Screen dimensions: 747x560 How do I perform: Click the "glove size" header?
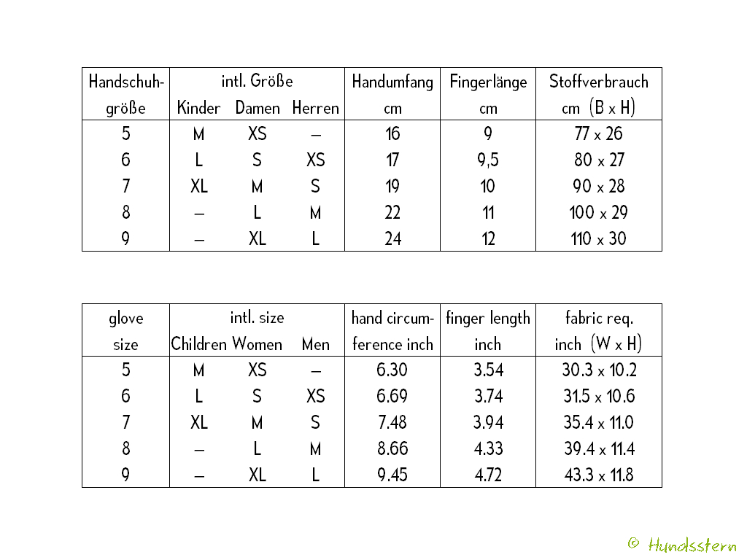pyautogui.click(x=125, y=330)
